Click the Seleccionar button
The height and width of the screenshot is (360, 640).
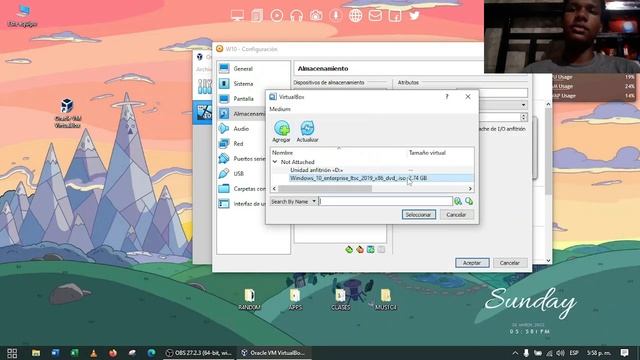(419, 215)
